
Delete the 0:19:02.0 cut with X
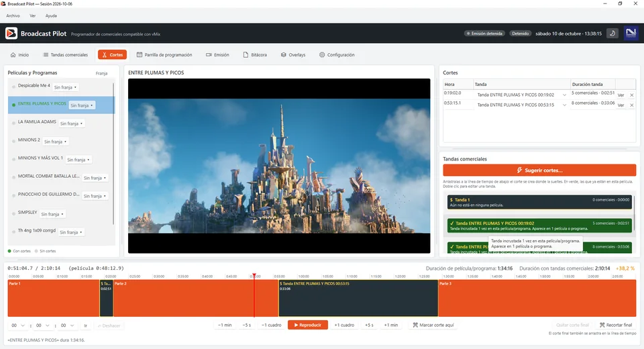pyautogui.click(x=632, y=95)
